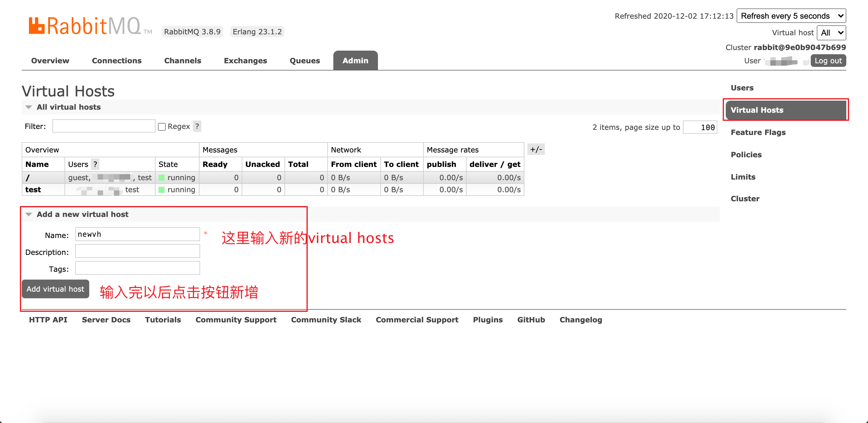Enable the Regex filter checkbox

tap(162, 126)
